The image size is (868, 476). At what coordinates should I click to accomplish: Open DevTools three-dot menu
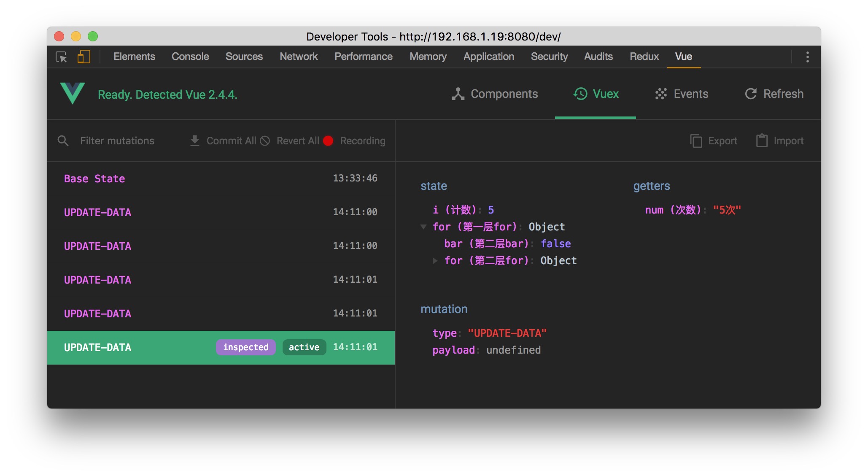coord(807,57)
